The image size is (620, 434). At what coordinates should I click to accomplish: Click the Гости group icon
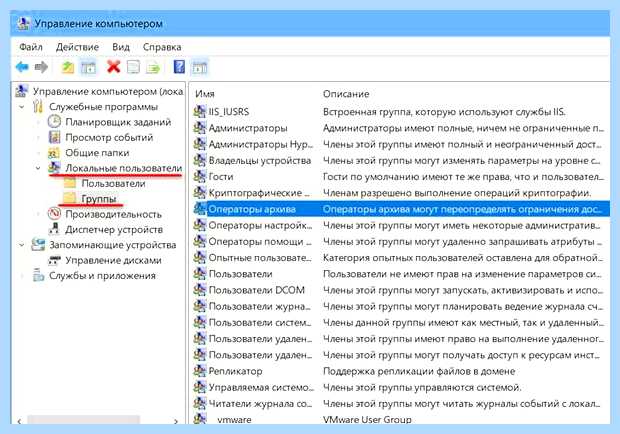(200, 176)
